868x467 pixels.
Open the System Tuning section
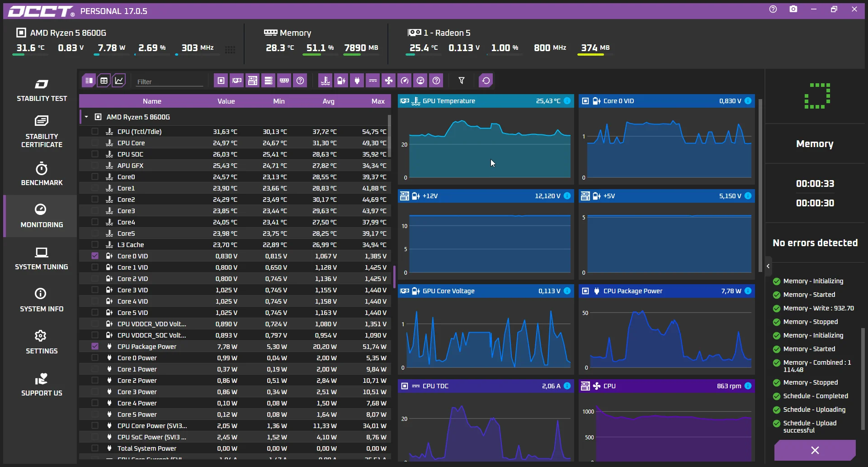pos(42,258)
